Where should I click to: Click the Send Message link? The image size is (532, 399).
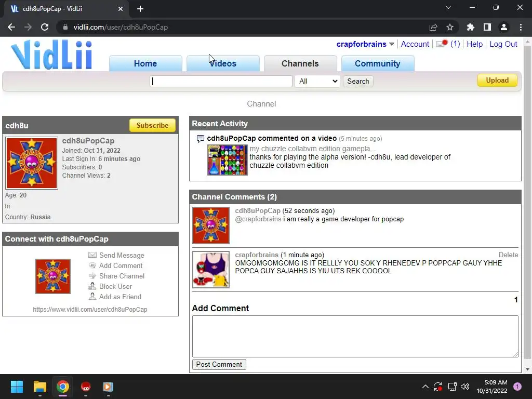tap(122, 255)
